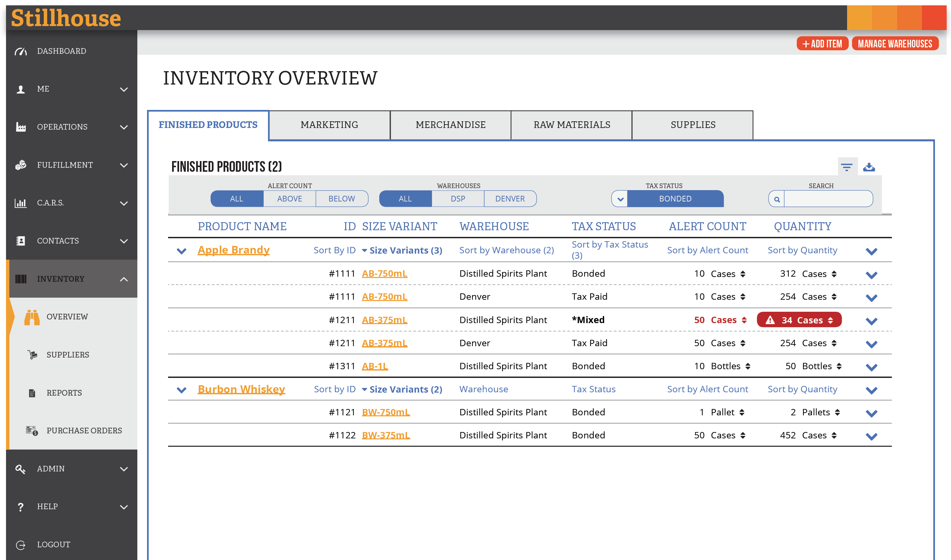Switch to the Raw Materials tab

tap(571, 125)
